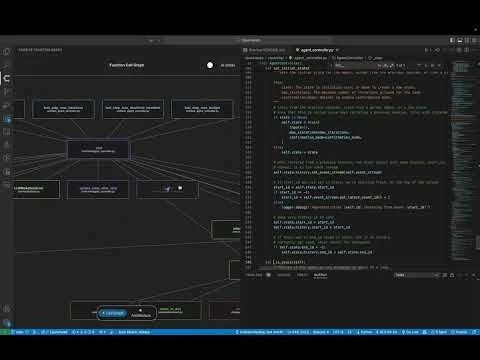Open the C-shaped extension icon in activity bar
This screenshot has width=480, height=360.
(x=6, y=78)
